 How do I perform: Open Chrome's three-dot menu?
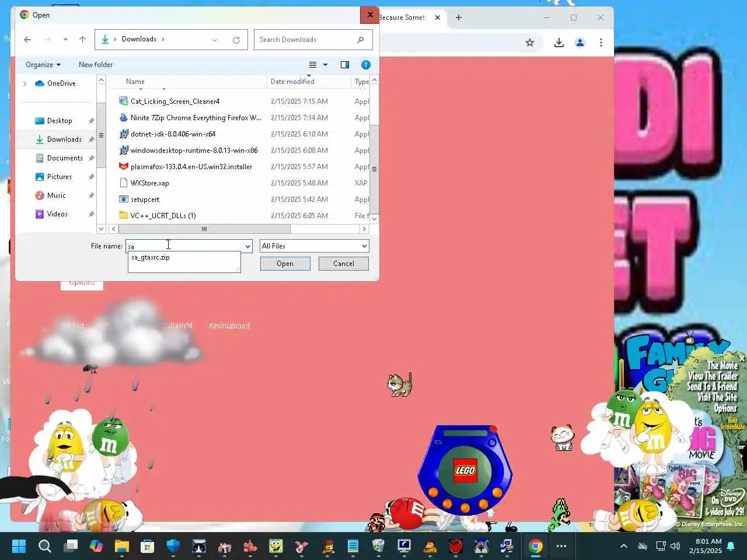pos(601,43)
